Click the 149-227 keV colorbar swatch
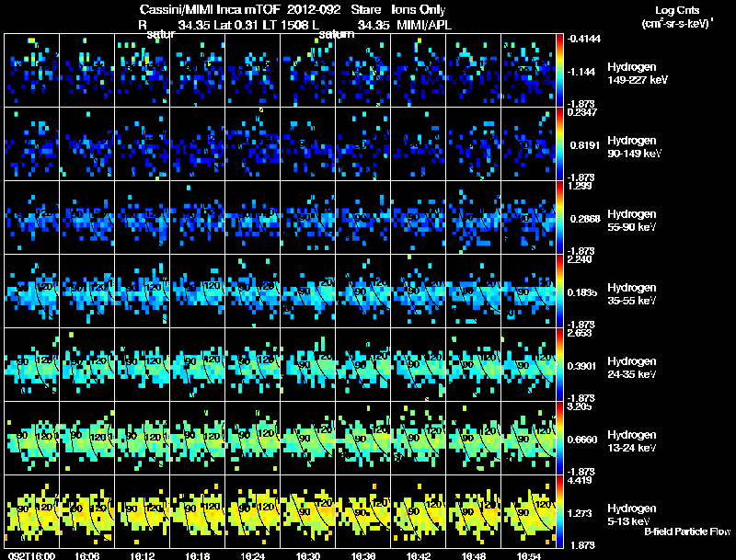Viewport: 736px width, 560px height. coord(559,71)
